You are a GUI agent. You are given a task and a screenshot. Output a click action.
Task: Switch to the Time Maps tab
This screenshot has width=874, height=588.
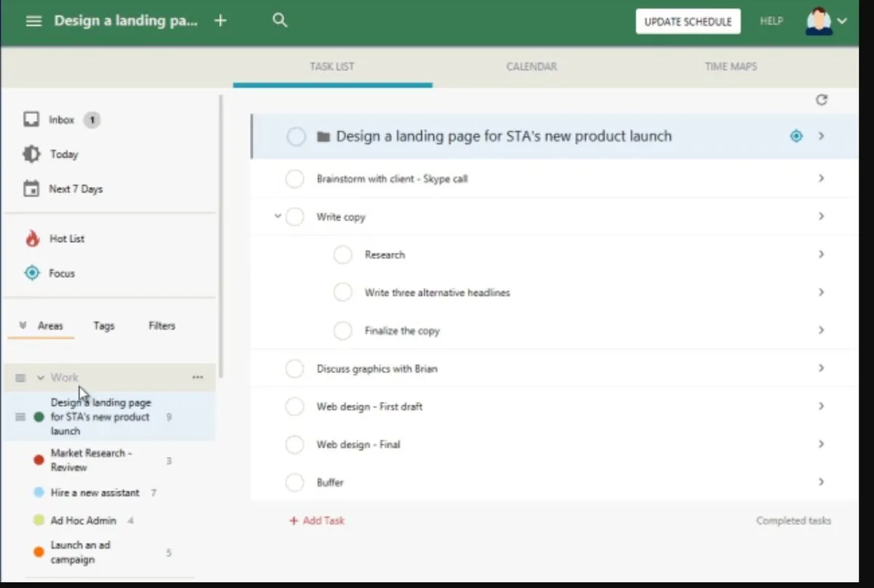pos(731,66)
